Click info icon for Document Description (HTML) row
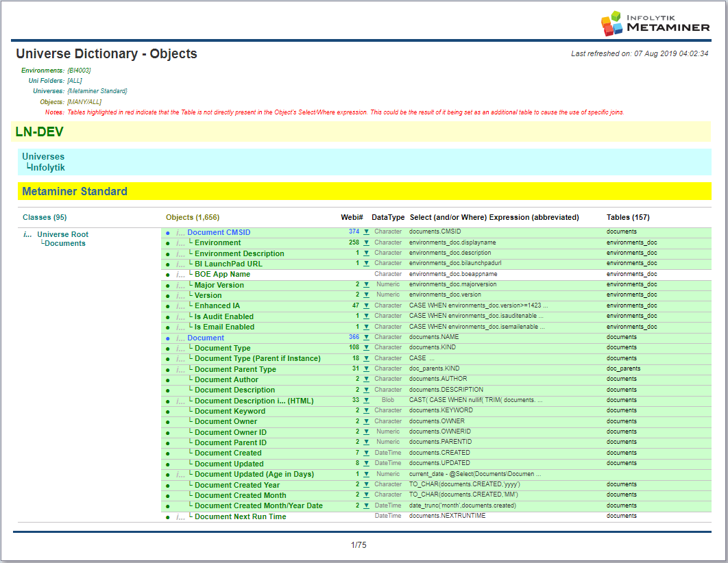This screenshot has width=728, height=563. pos(180,401)
